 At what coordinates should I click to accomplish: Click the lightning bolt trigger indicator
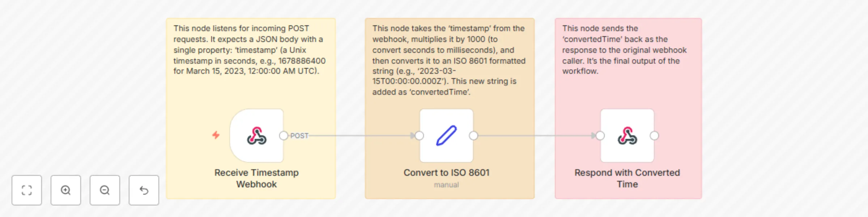(x=216, y=136)
